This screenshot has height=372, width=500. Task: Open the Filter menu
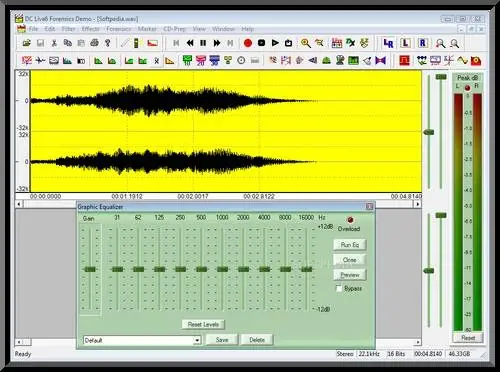pyautogui.click(x=68, y=29)
